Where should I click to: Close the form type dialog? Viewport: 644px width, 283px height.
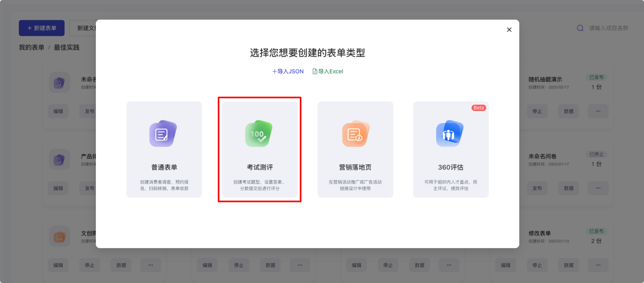coord(509,30)
